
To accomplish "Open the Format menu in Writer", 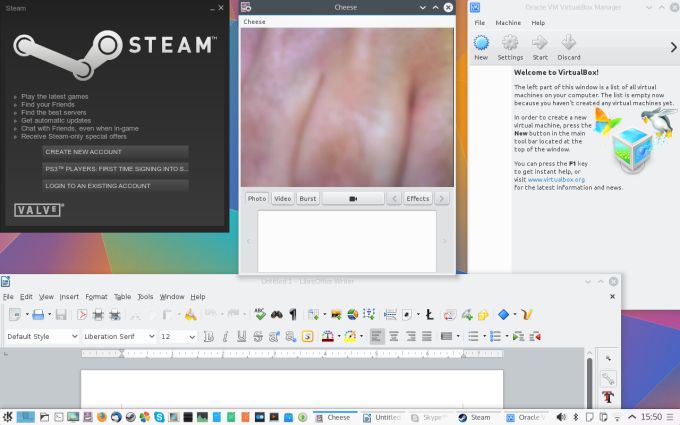I will click(96, 297).
